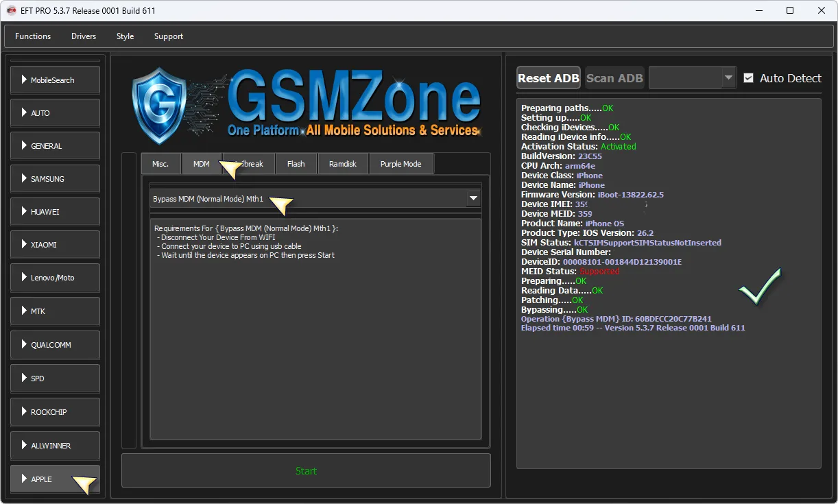Switch to the Ramdisk tab
The width and height of the screenshot is (838, 504).
pos(343,164)
